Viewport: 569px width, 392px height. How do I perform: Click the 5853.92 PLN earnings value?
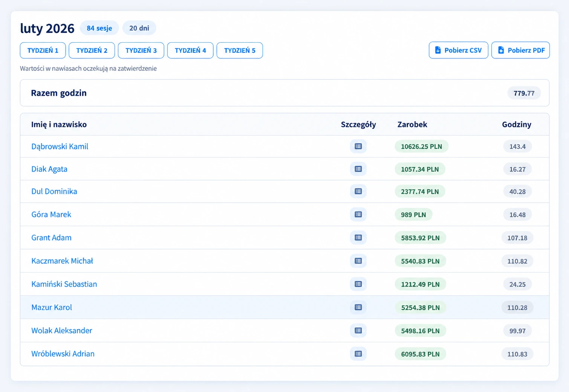point(420,238)
